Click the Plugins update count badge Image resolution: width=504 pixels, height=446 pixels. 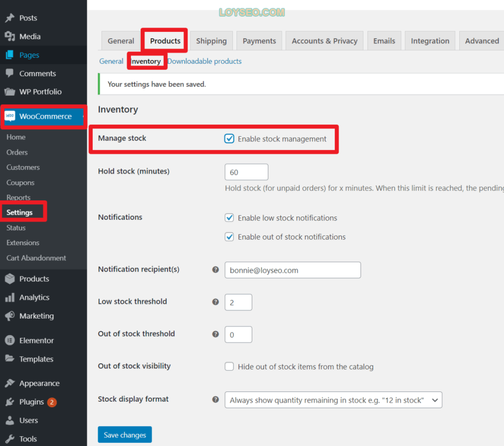(x=52, y=402)
